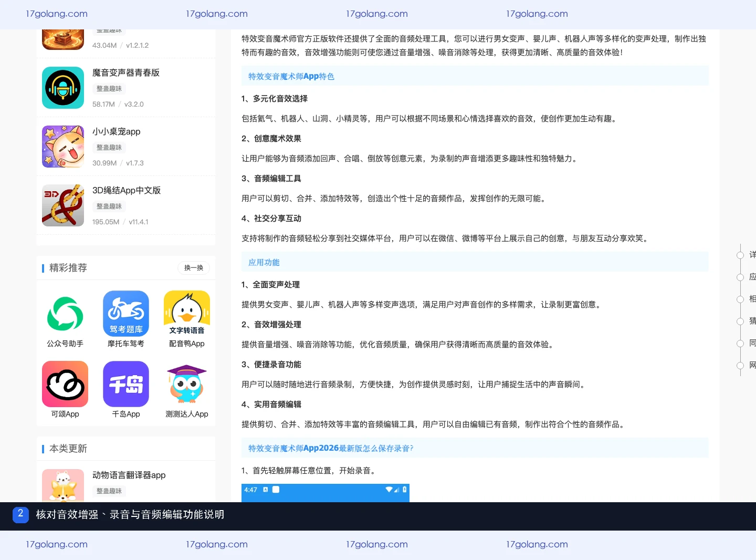Click the 测测达人App owl icon

click(x=187, y=384)
